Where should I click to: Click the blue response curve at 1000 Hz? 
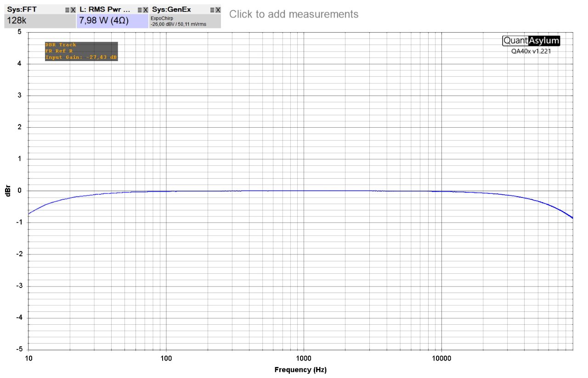coord(304,191)
